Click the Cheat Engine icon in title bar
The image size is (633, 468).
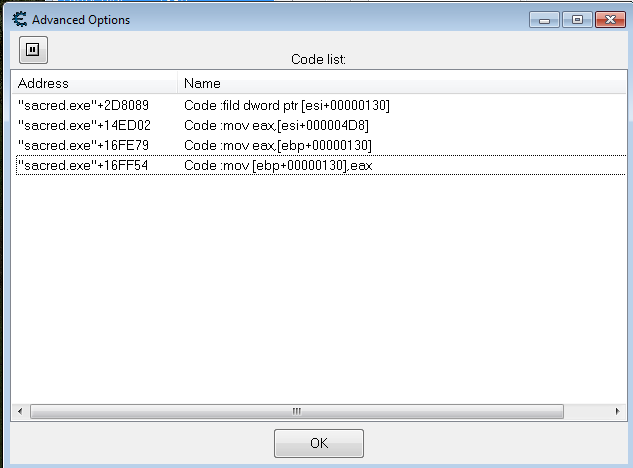pyautogui.click(x=19, y=19)
